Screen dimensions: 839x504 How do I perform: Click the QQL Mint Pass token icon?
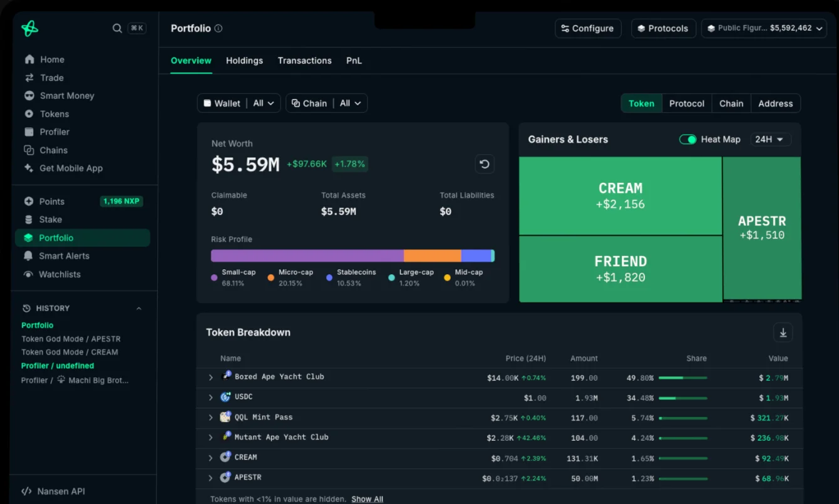pos(225,417)
